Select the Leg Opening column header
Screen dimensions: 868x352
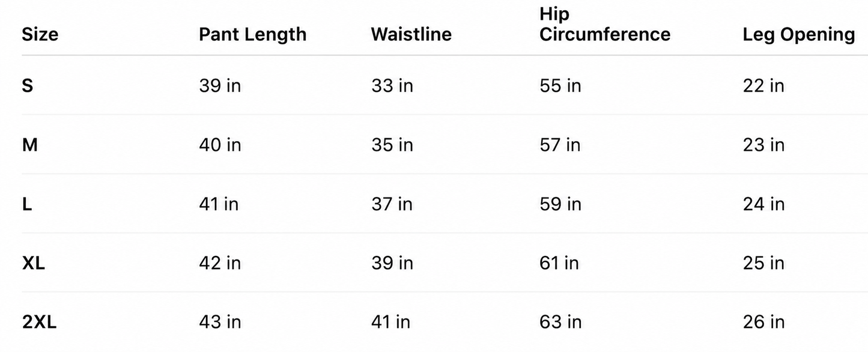click(799, 35)
